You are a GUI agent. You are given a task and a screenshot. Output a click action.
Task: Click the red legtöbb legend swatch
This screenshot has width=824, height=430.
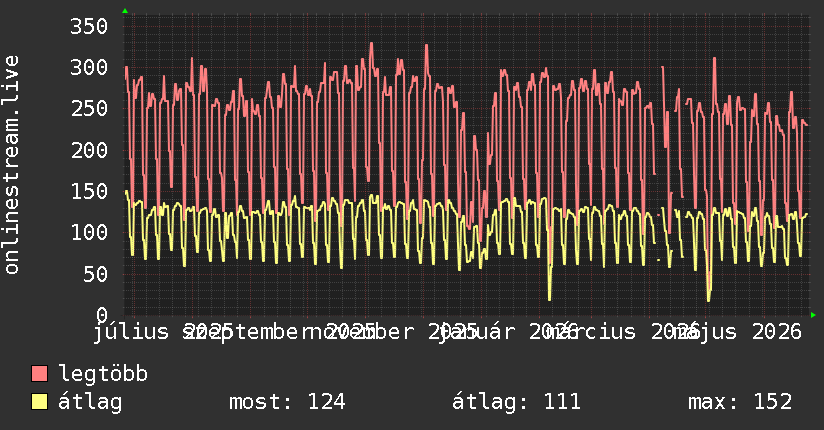click(x=39, y=374)
